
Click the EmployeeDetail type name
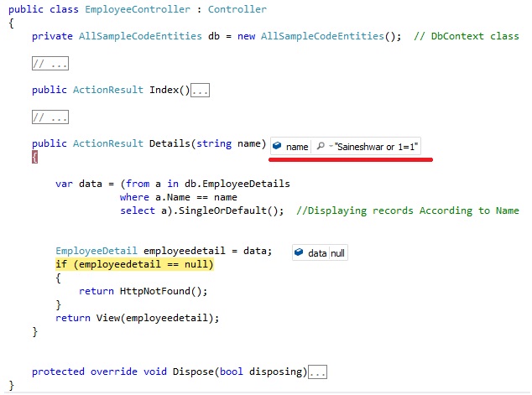coord(96,251)
